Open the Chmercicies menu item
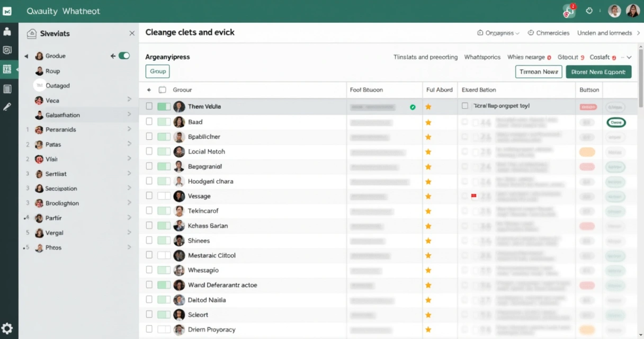This screenshot has width=644, height=339. (548, 32)
